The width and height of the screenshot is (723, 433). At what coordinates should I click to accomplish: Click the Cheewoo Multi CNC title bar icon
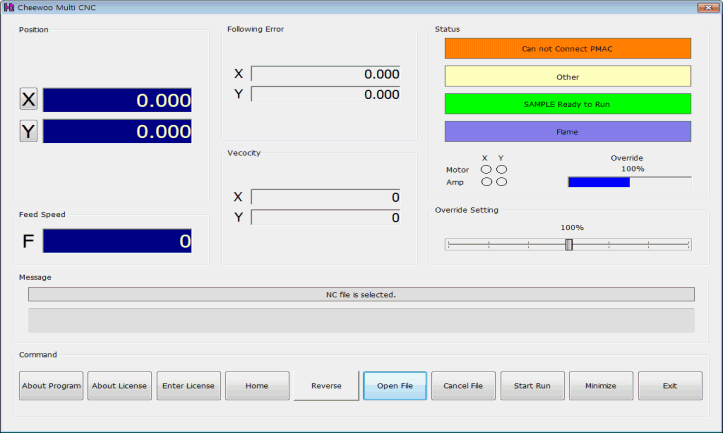[x=8, y=7]
